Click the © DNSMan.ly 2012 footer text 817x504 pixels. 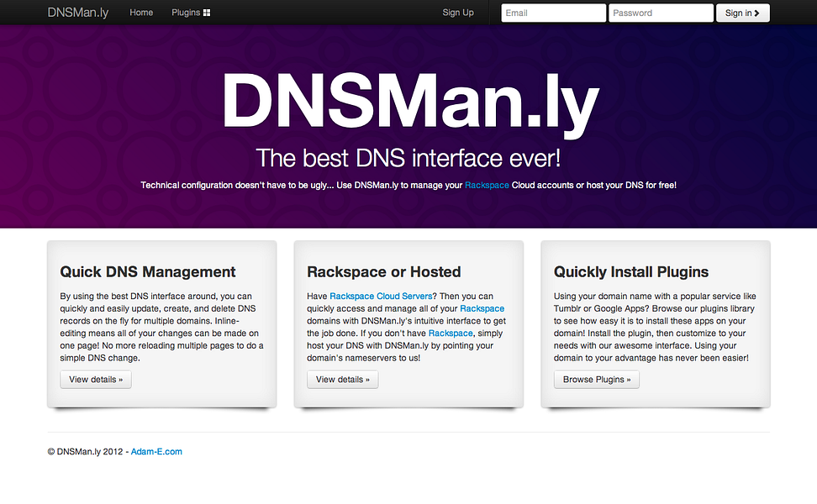click(85, 452)
